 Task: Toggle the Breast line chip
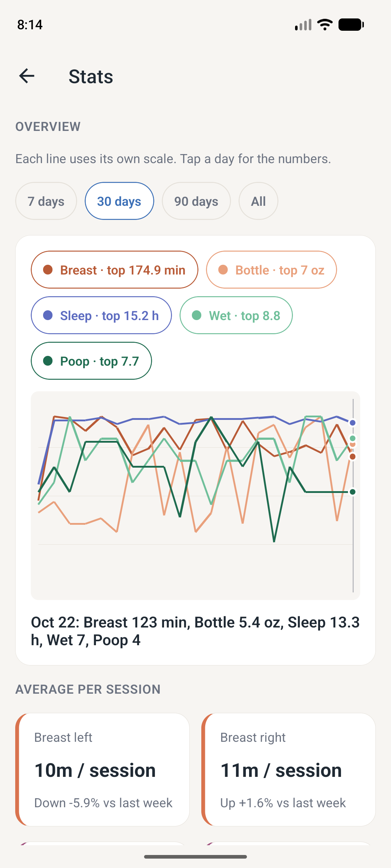[114, 270]
